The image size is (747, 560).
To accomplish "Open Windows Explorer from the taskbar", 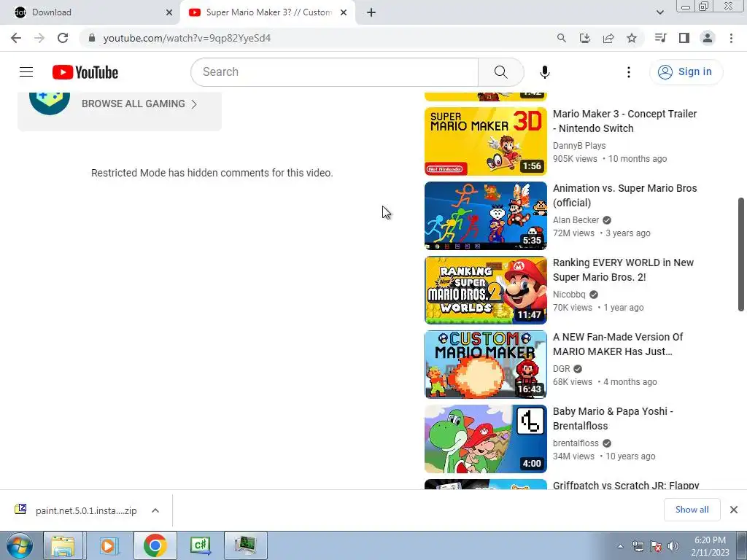I will pyautogui.click(x=63, y=545).
